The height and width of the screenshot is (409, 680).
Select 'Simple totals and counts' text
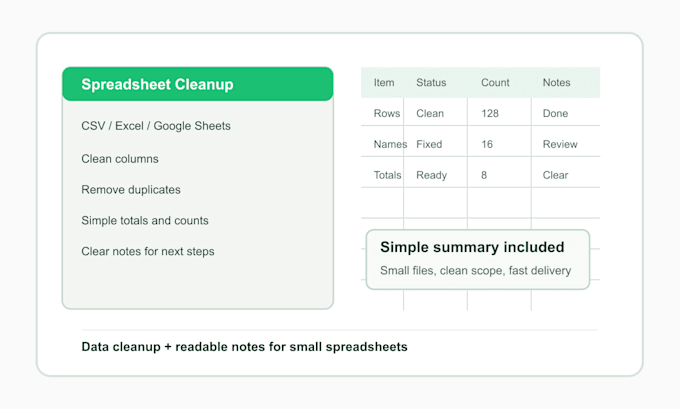coord(144,220)
